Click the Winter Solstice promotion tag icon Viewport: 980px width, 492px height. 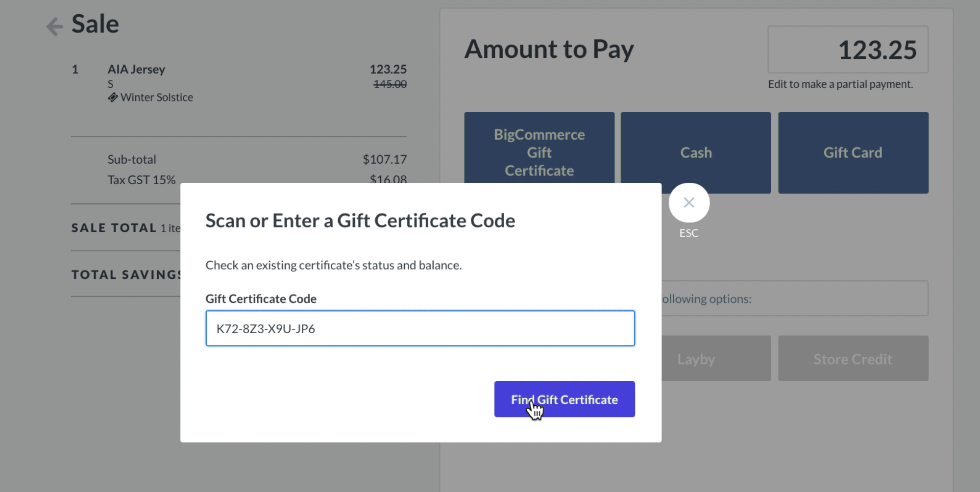[113, 98]
